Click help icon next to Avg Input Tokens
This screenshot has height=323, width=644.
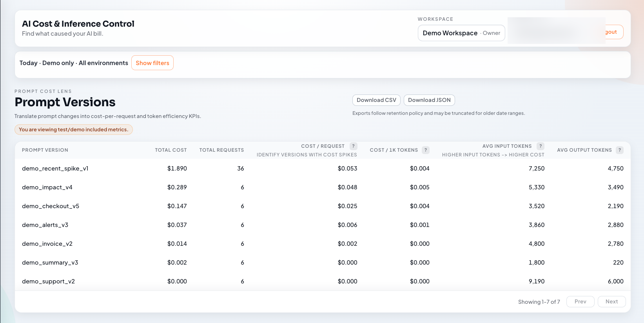pos(540,146)
